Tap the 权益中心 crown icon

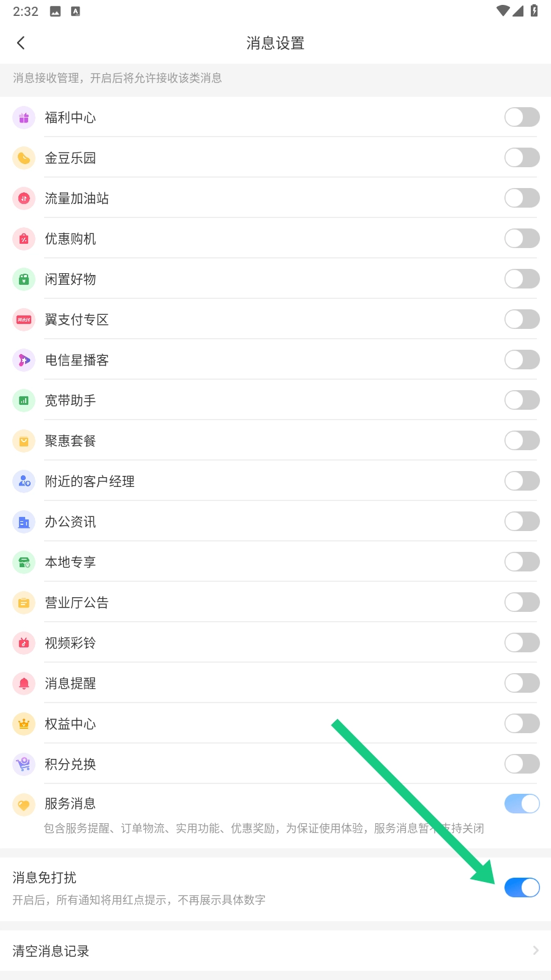[x=24, y=724]
